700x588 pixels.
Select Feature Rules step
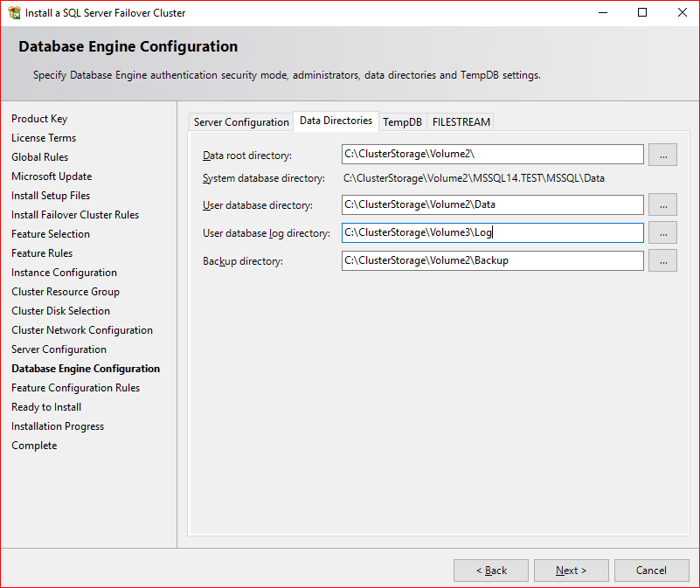[42, 253]
